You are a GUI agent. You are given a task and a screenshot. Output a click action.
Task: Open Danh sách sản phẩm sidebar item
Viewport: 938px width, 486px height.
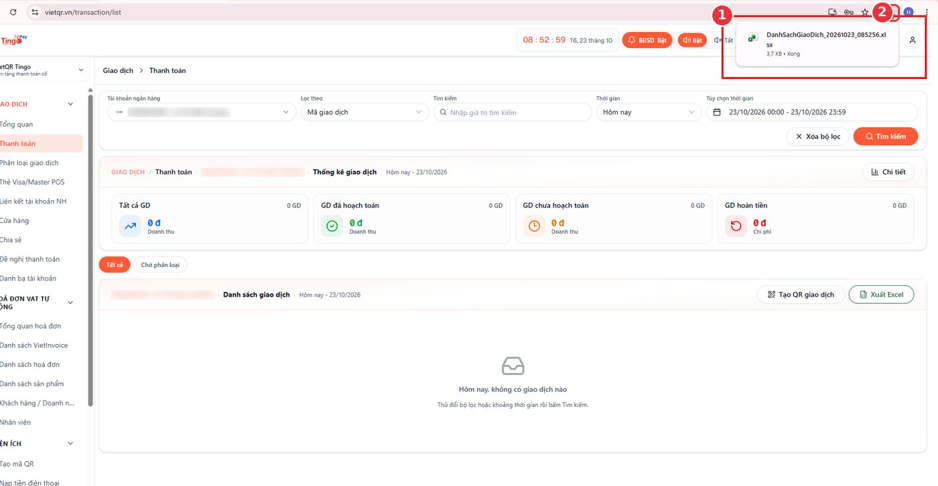click(32, 384)
